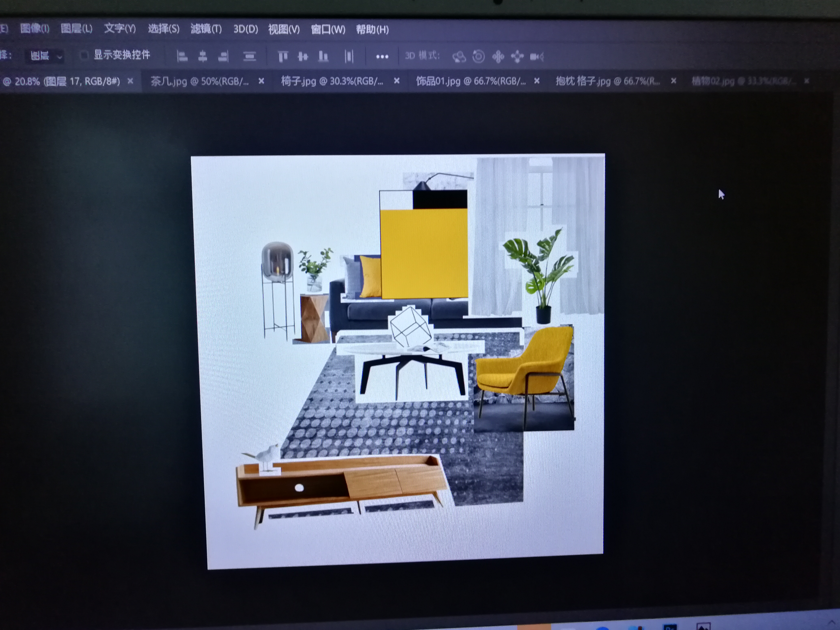This screenshot has width=840, height=630.
Task: Select the 3D Pan mode icon
Action: coord(498,57)
